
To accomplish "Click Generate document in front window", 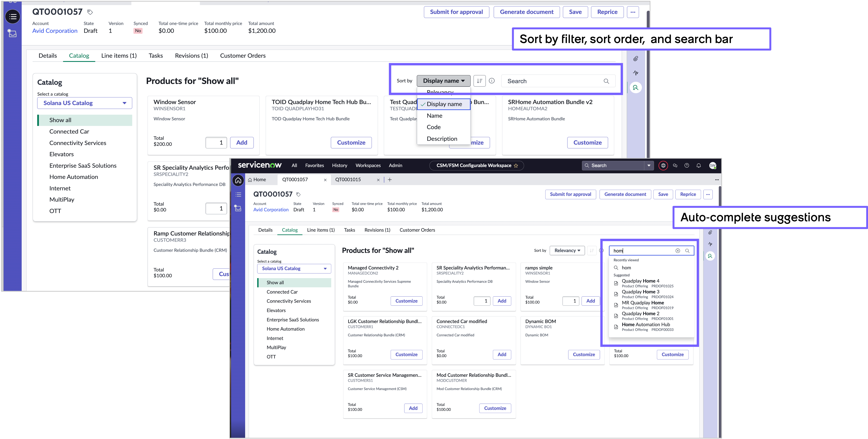I will 625,195.
